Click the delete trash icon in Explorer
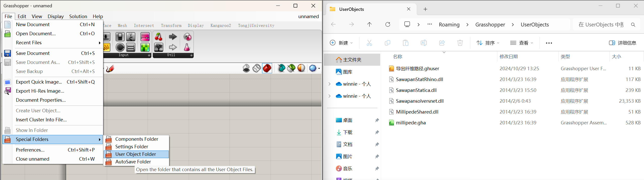Image resolution: width=644 pixels, height=180 pixels. pos(460,43)
